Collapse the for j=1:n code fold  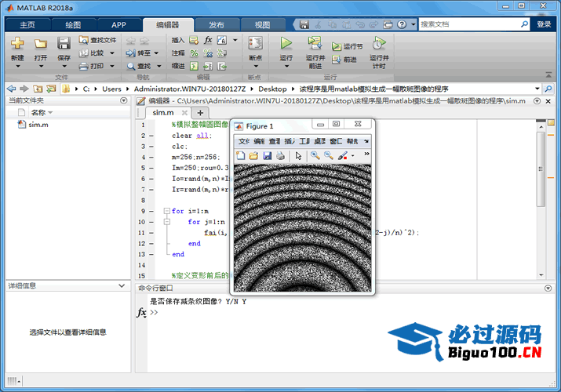(166, 222)
